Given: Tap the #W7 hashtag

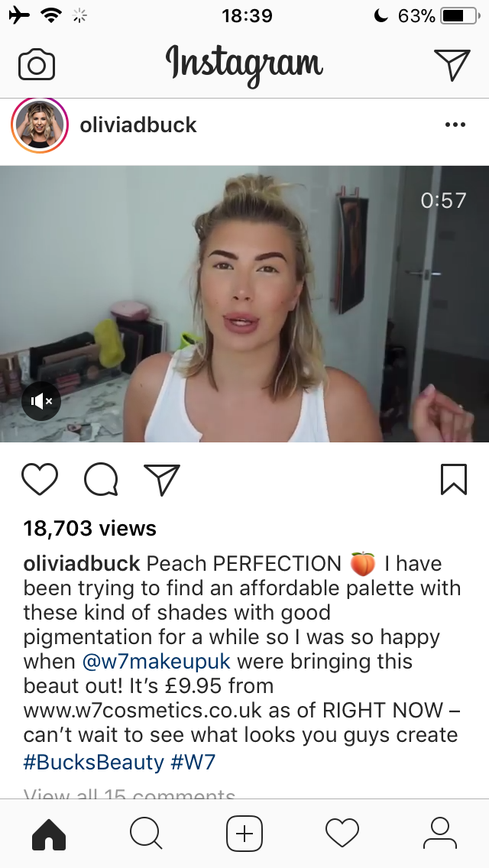Looking at the screenshot, I should click(x=193, y=763).
